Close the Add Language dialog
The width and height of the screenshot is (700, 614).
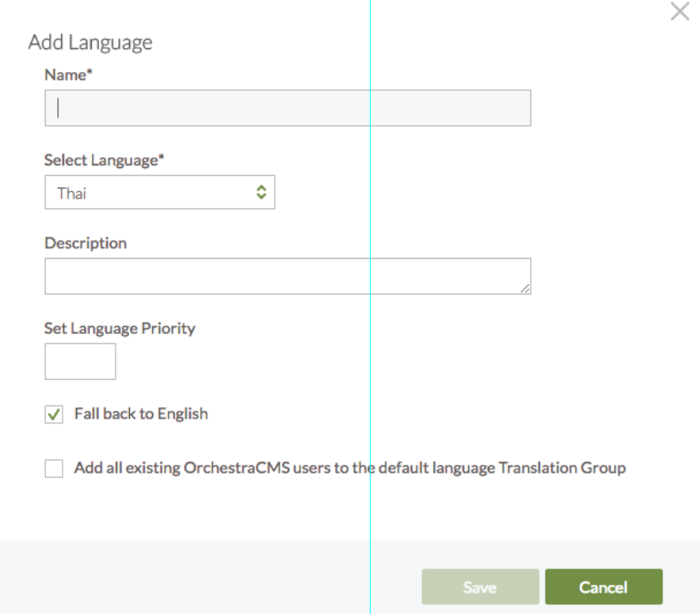tap(679, 12)
